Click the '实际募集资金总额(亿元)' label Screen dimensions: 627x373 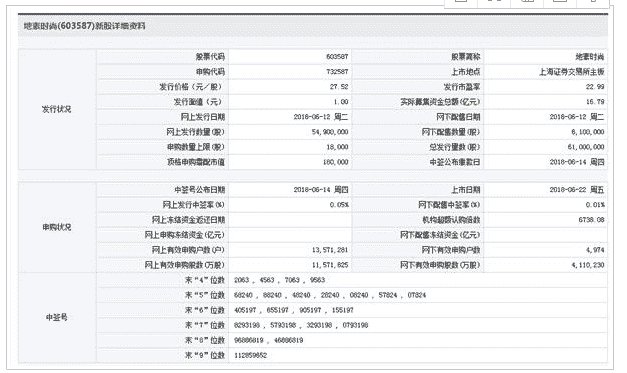coord(440,102)
